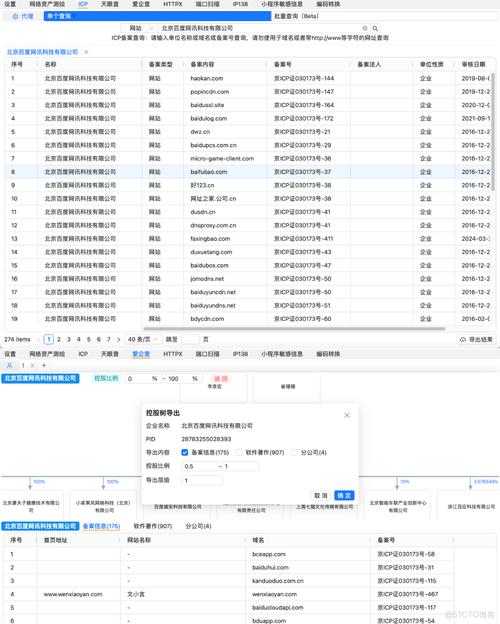Click the search magnifier icon in ICP query
500x624 pixels.
click(375, 28)
